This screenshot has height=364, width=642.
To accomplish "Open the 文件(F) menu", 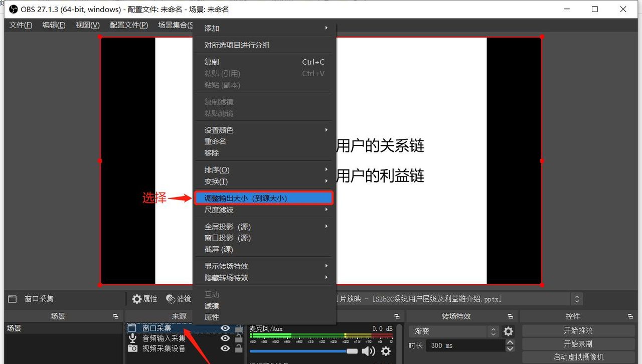I will [21, 25].
